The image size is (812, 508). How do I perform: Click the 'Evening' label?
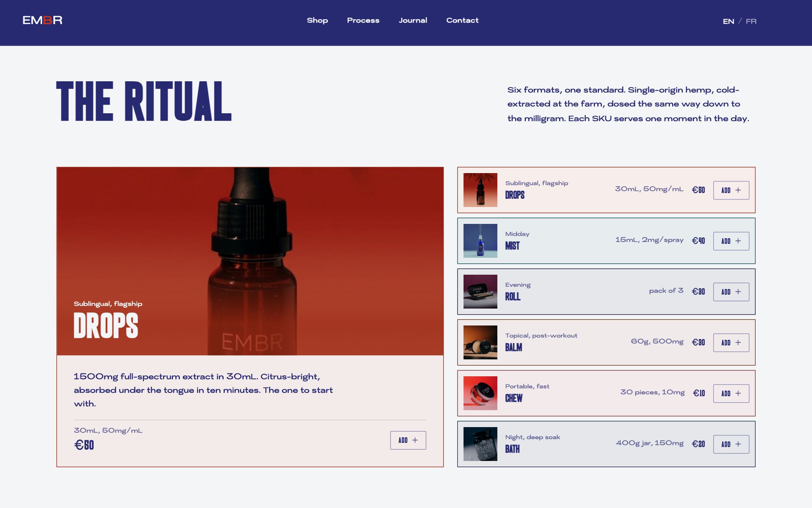coord(518,285)
